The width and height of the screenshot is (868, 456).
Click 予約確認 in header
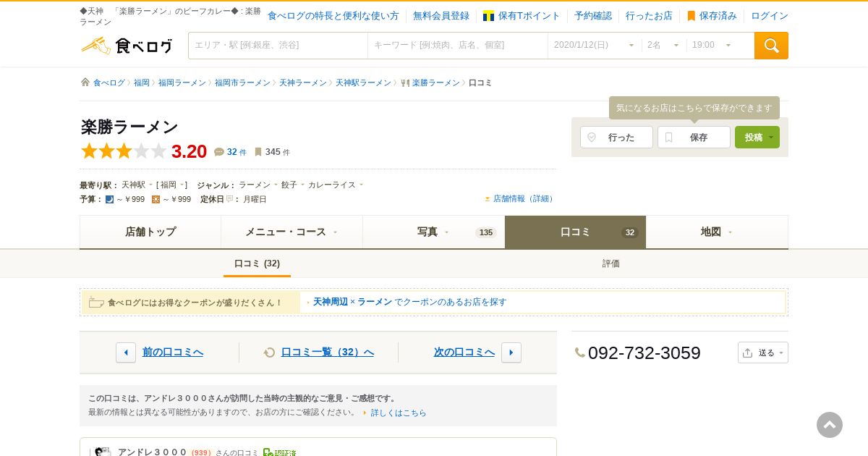(593, 16)
